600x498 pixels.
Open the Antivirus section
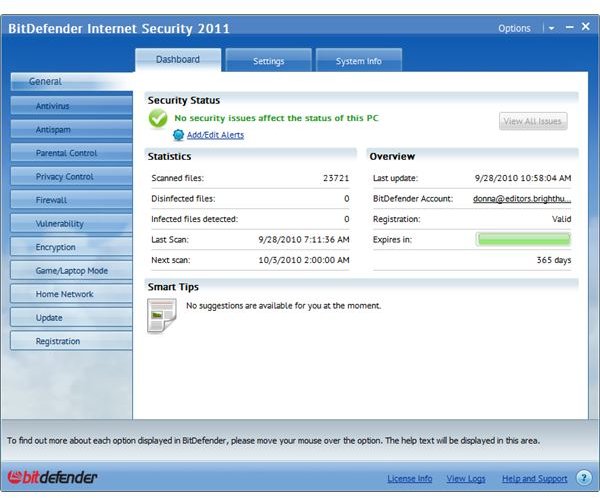click(72, 106)
